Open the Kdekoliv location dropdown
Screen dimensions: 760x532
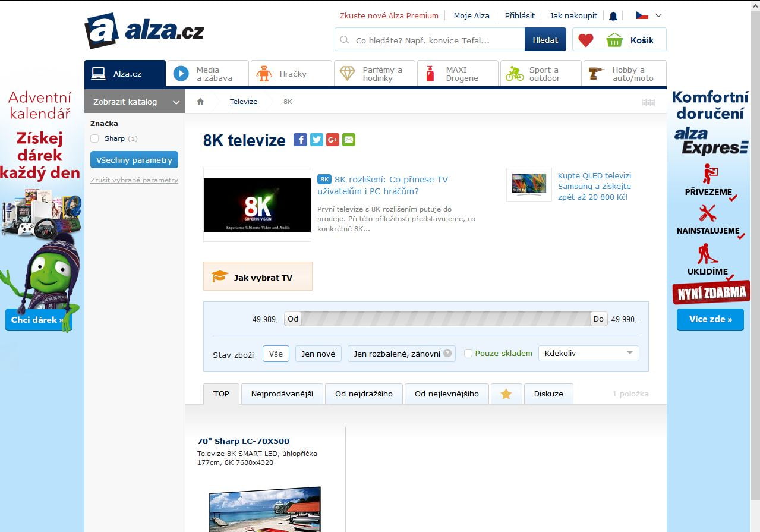(x=588, y=353)
